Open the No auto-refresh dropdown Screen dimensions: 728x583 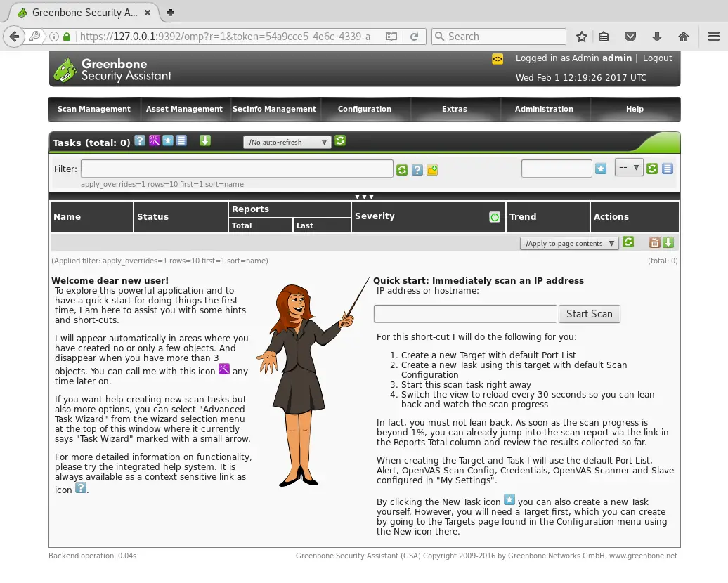(x=287, y=143)
